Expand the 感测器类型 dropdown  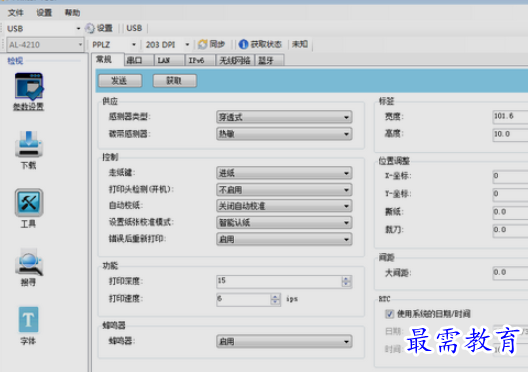284,117
